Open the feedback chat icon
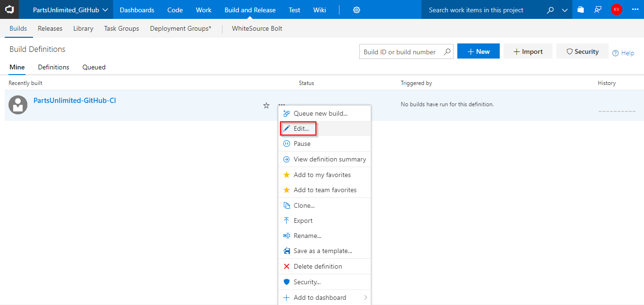The image size is (644, 305). pos(598,9)
